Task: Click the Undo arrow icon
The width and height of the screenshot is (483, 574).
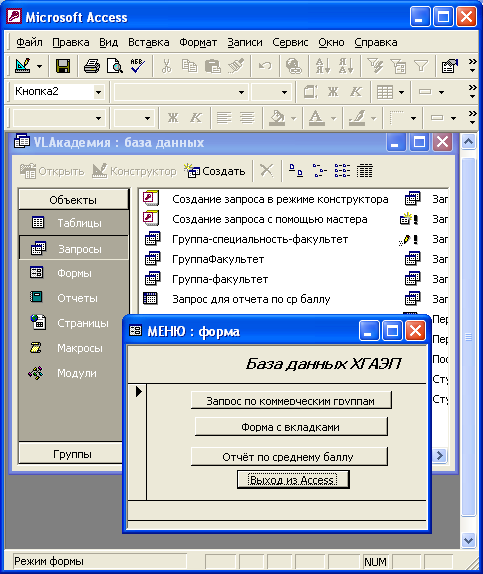Action: pos(265,66)
